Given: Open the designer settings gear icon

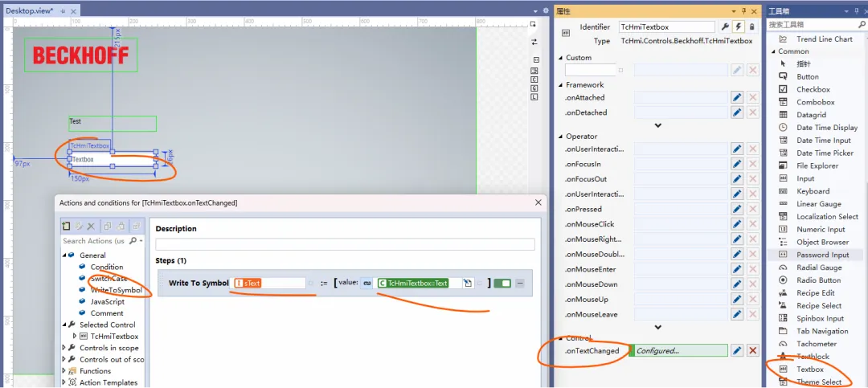Looking at the screenshot, I should tap(545, 10).
